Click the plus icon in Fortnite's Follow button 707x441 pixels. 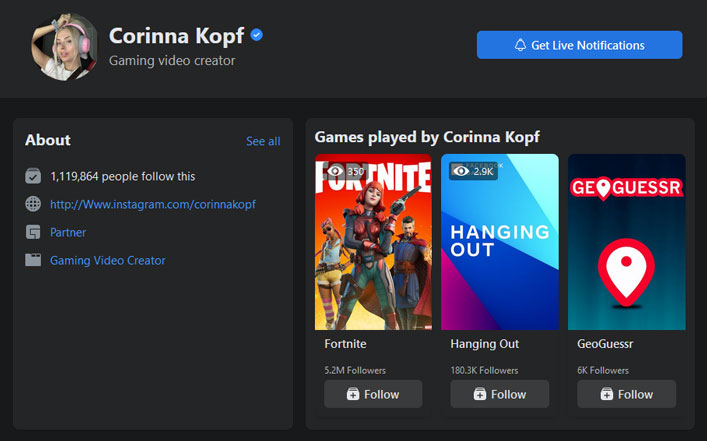353,394
